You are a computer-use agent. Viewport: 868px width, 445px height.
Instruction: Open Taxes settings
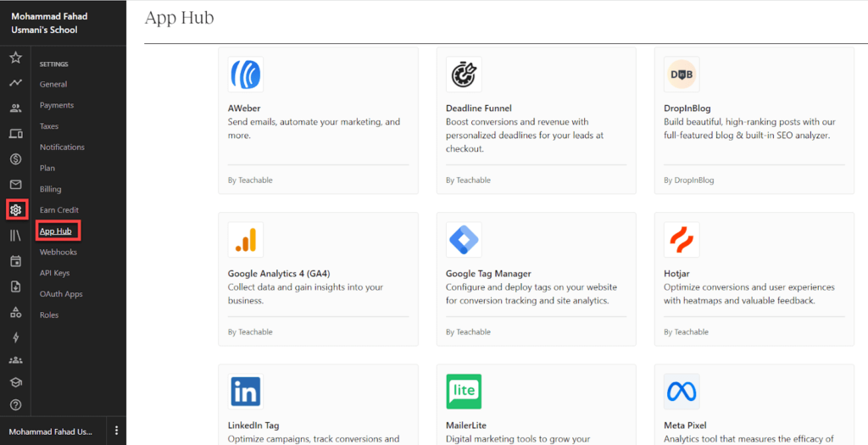click(48, 126)
